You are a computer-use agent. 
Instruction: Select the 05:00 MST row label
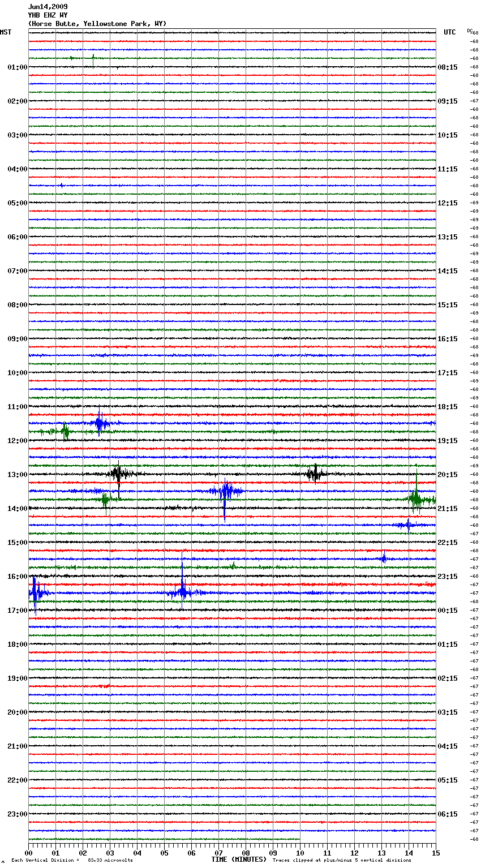pyautogui.click(x=18, y=203)
